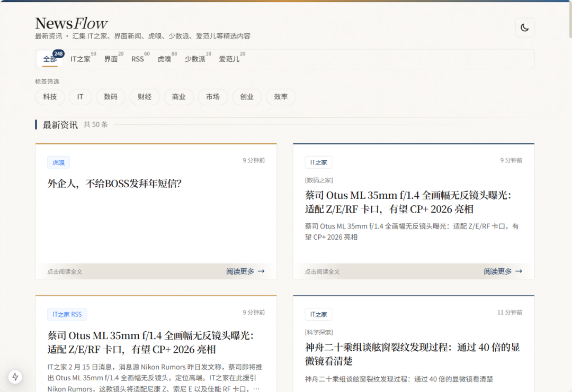The width and height of the screenshot is (572, 392).
Task: Select the RSS source tab
Action: tap(137, 59)
